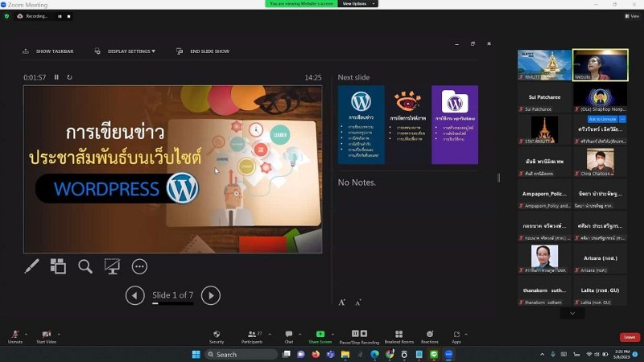644x362 pixels.
Task: Make the notes text larger
Action: point(341,302)
